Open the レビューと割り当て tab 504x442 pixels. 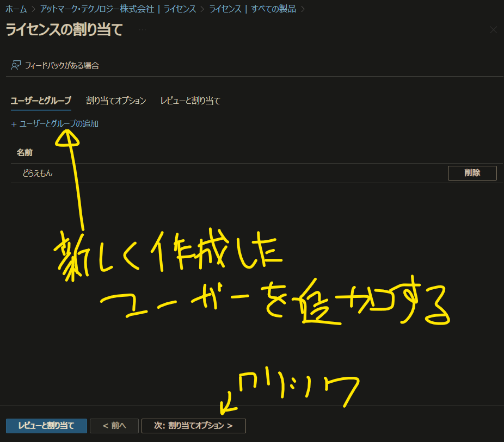click(189, 101)
